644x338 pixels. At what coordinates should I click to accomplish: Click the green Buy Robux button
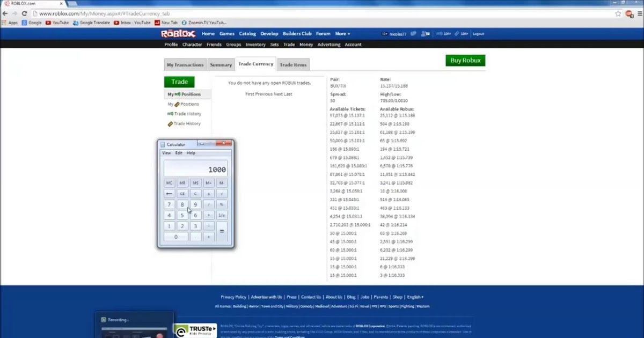pyautogui.click(x=465, y=61)
